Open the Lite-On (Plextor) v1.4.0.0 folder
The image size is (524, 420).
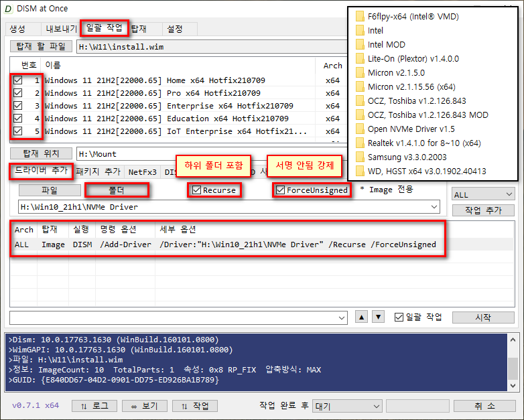click(407, 58)
